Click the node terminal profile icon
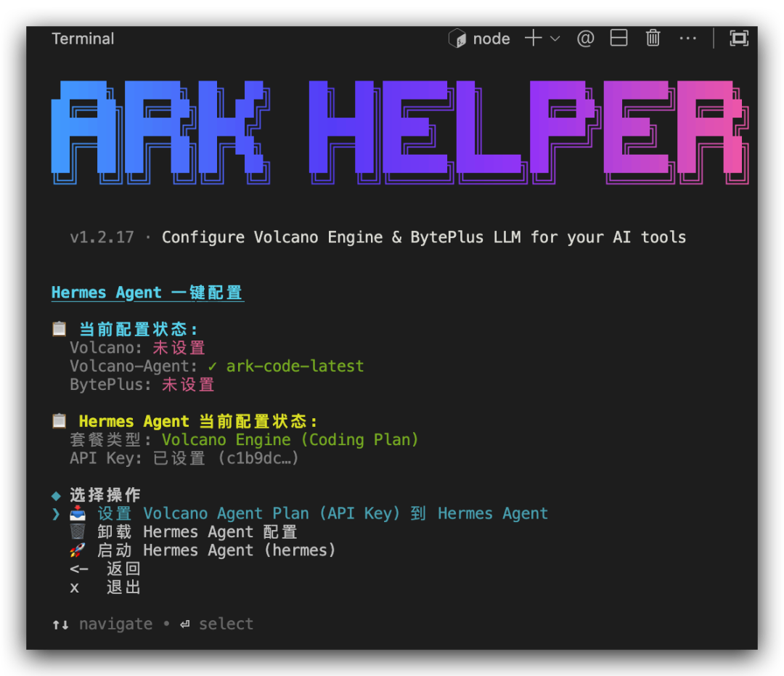The image size is (784, 676). point(457,38)
